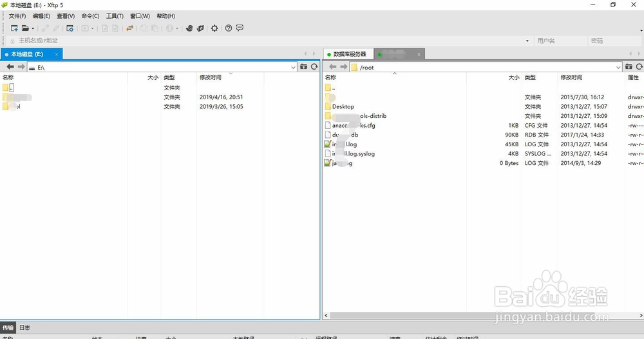
Task: Click the session properties window icon
Action: pyautogui.click(x=70, y=28)
